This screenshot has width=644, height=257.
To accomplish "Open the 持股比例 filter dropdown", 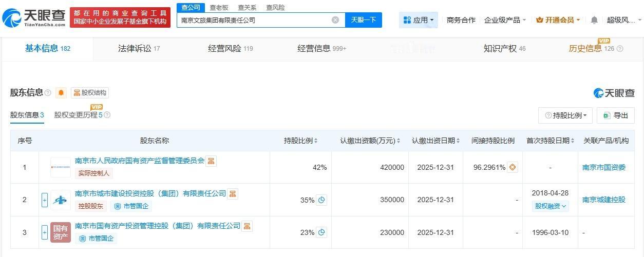I will 565,115.
